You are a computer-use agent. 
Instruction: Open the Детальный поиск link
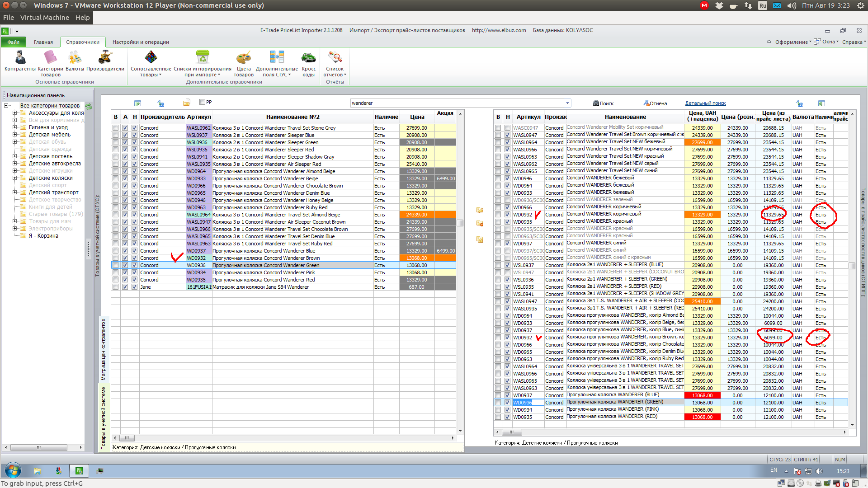[x=705, y=103]
